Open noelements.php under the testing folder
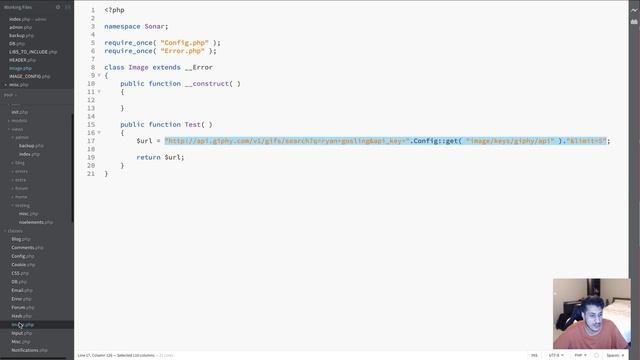 (x=36, y=222)
